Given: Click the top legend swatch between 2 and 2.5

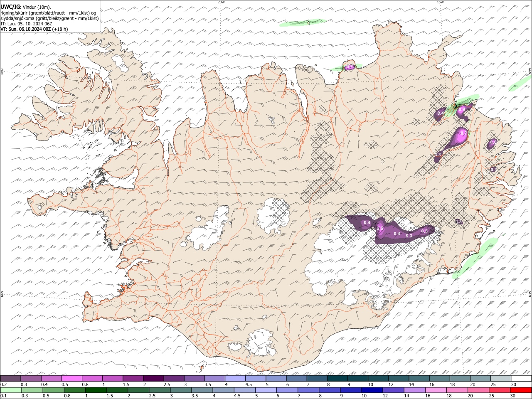Looking at the screenshot, I should 153,378.
